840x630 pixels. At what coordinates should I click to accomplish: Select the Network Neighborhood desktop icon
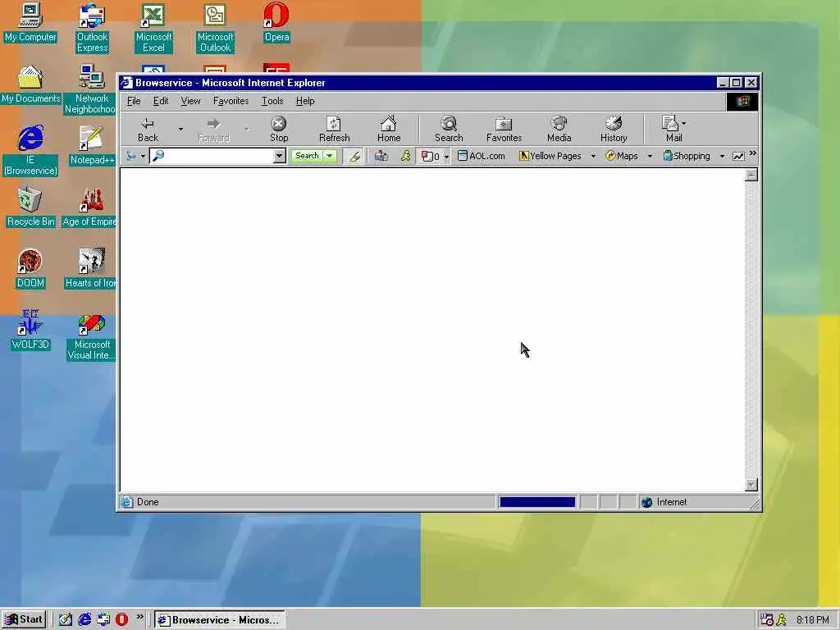pyautogui.click(x=90, y=89)
